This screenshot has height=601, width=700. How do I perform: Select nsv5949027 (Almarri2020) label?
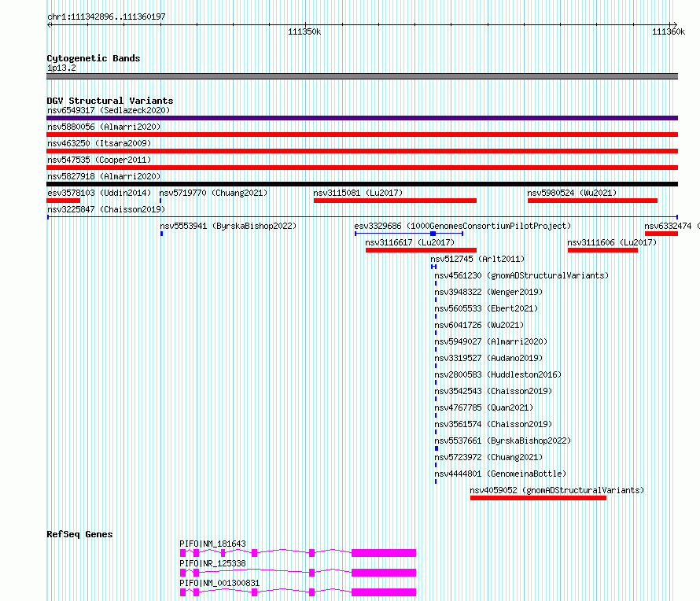(x=491, y=341)
